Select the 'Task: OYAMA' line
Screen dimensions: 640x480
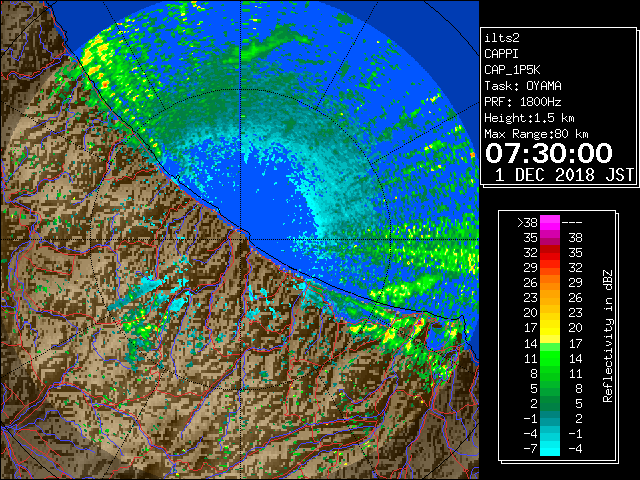[x=523, y=86]
